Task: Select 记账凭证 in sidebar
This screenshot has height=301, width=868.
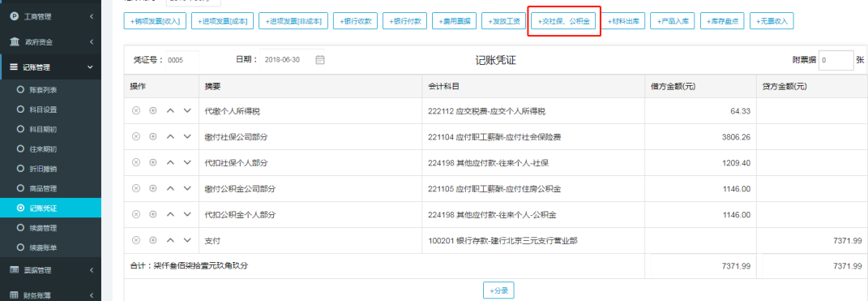Action: tap(50, 208)
